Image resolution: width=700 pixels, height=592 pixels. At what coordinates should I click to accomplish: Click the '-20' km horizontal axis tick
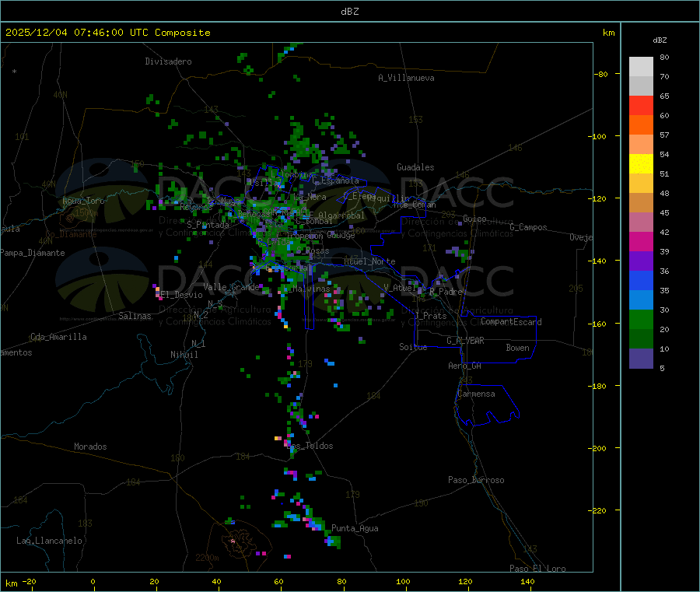click(x=29, y=581)
